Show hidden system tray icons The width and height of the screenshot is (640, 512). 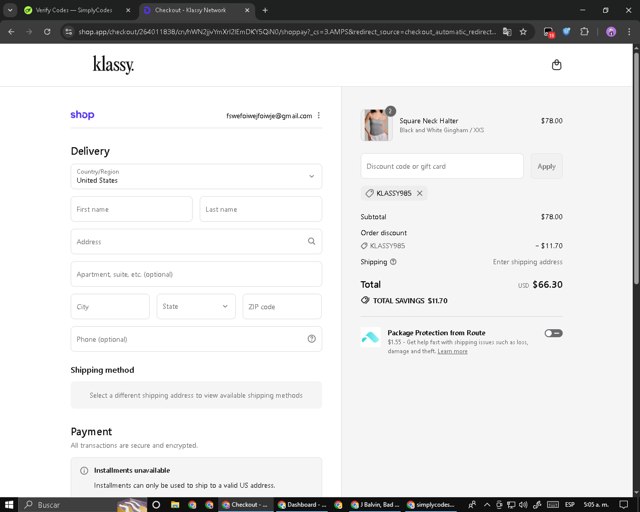(487, 505)
